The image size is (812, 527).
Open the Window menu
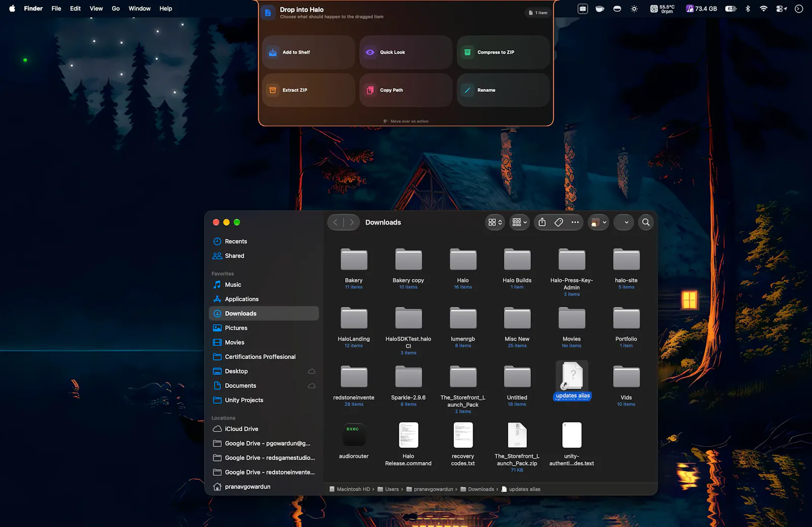click(x=140, y=9)
